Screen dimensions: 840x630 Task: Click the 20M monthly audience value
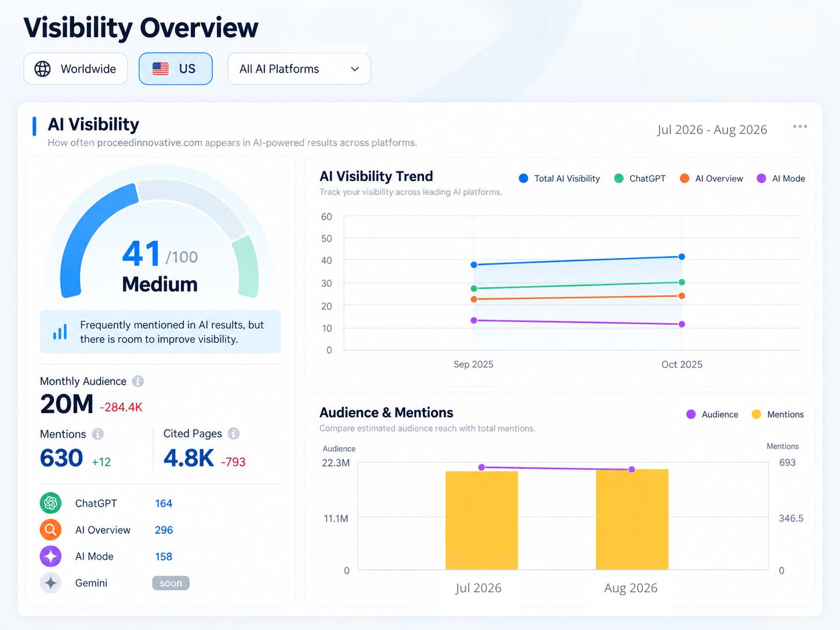click(x=67, y=404)
